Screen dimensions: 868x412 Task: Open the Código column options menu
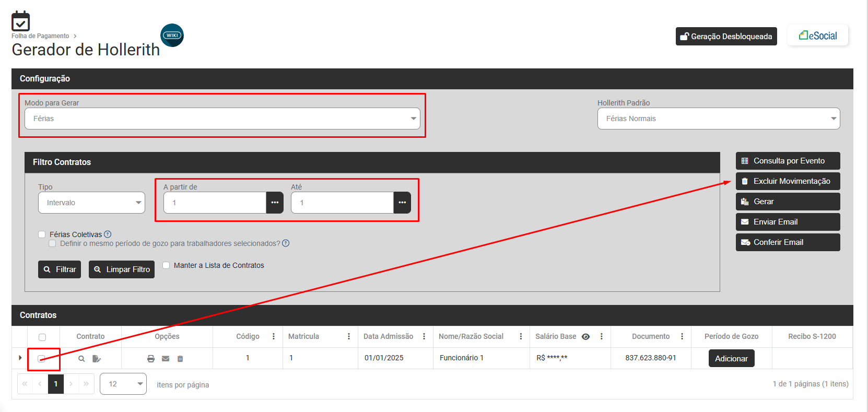274,337
